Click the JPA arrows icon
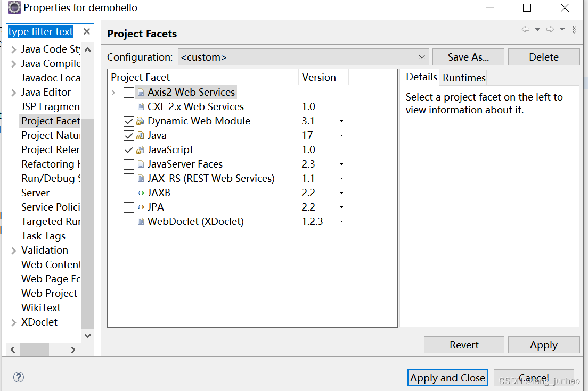This screenshot has width=588, height=391. pyautogui.click(x=140, y=207)
